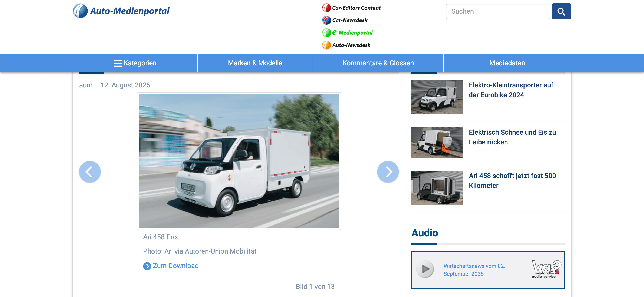Click the search magnifier icon
This screenshot has width=644, height=297.
coord(562,11)
